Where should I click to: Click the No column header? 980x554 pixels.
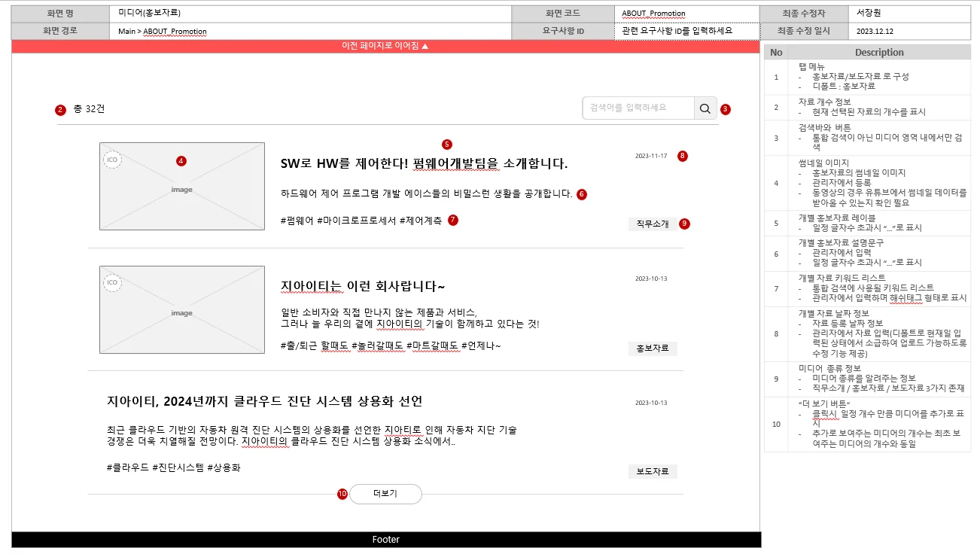click(776, 52)
